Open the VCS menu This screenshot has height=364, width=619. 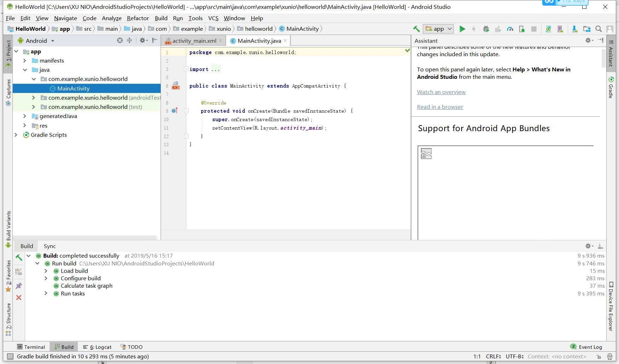[x=213, y=18]
